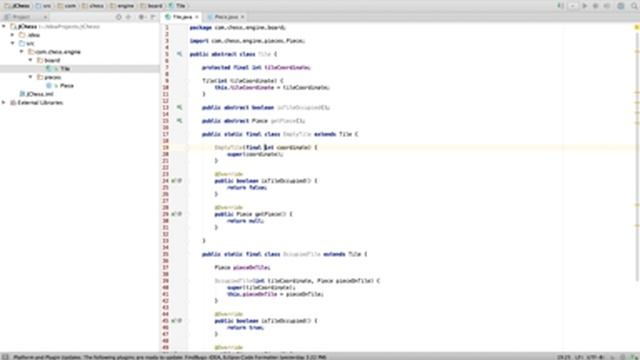Click the 'package' statement on line 1
Screen dimensions: 640x360
click(238, 27)
